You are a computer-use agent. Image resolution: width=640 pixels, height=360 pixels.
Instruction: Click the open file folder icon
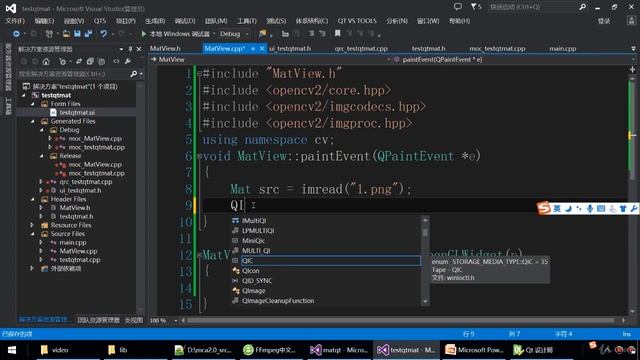click(x=66, y=34)
